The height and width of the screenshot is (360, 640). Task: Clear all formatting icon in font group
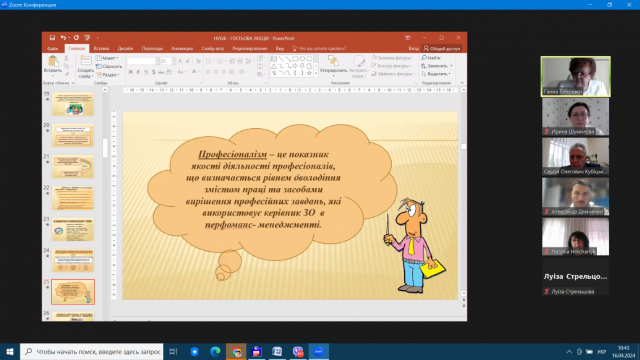pos(198,61)
